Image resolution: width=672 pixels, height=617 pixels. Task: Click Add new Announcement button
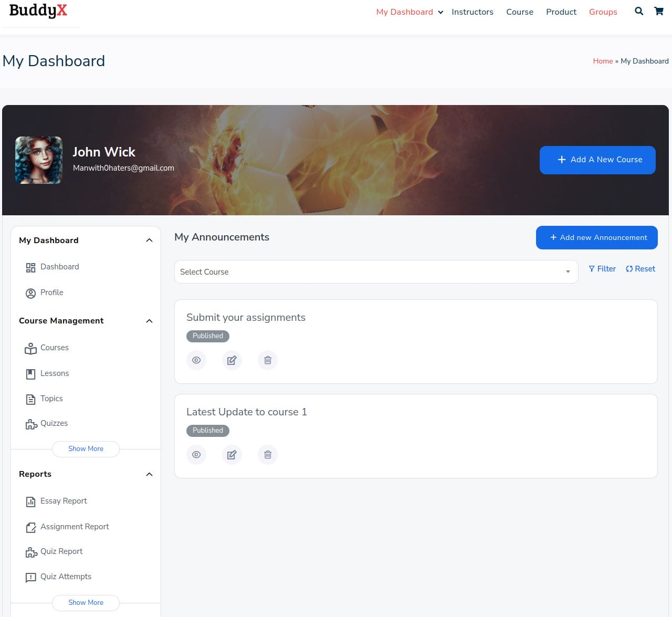click(x=596, y=238)
